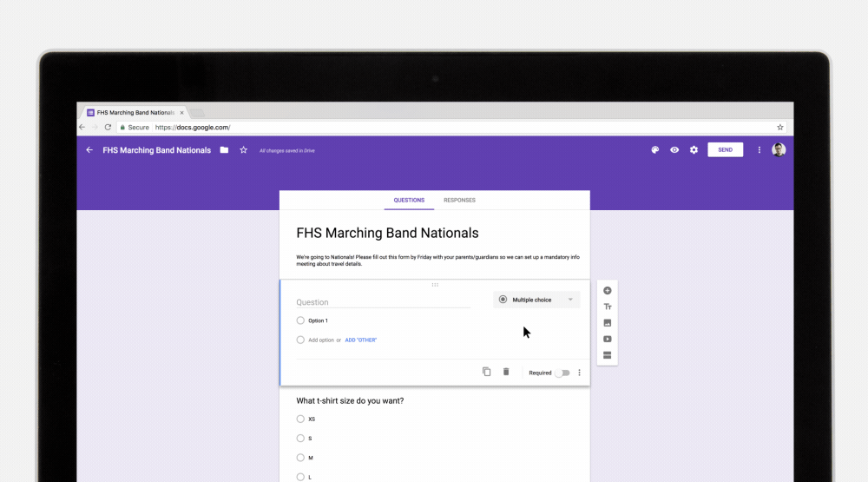Add title and description from sidebar
868x482 pixels.
pyautogui.click(x=608, y=307)
